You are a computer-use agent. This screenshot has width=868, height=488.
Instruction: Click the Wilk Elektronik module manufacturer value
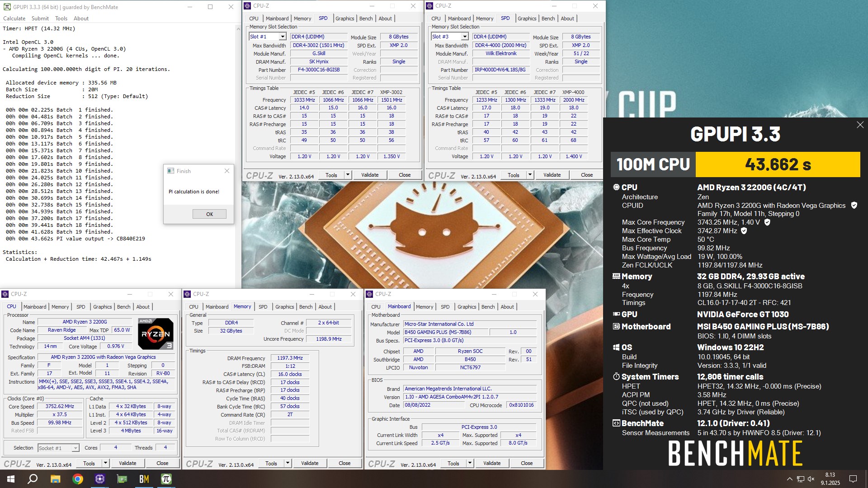pyautogui.click(x=501, y=53)
